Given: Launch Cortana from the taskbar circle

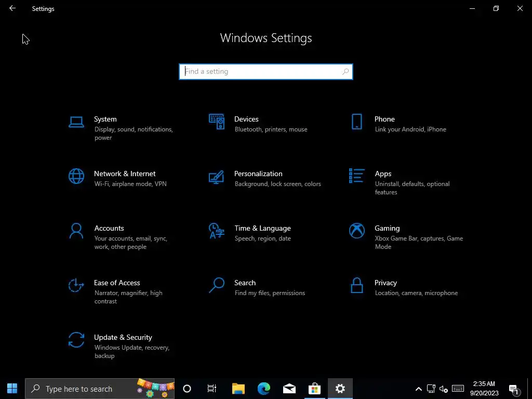Looking at the screenshot, I should coord(187,389).
